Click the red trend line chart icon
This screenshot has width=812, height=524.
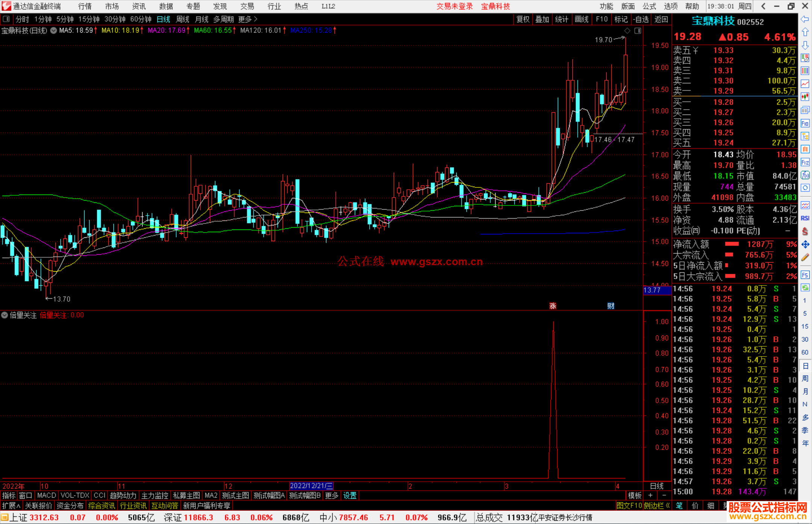[x=805, y=84]
